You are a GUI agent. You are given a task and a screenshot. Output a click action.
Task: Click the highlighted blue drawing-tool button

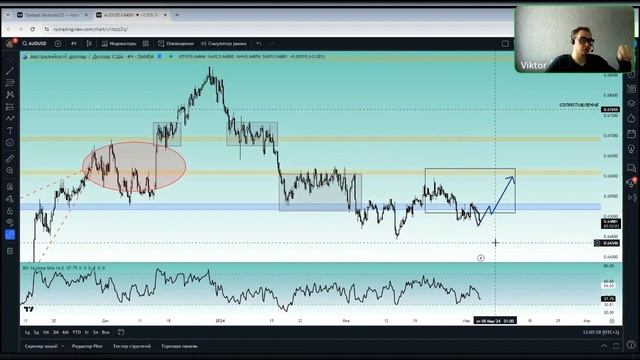[x=10, y=235]
